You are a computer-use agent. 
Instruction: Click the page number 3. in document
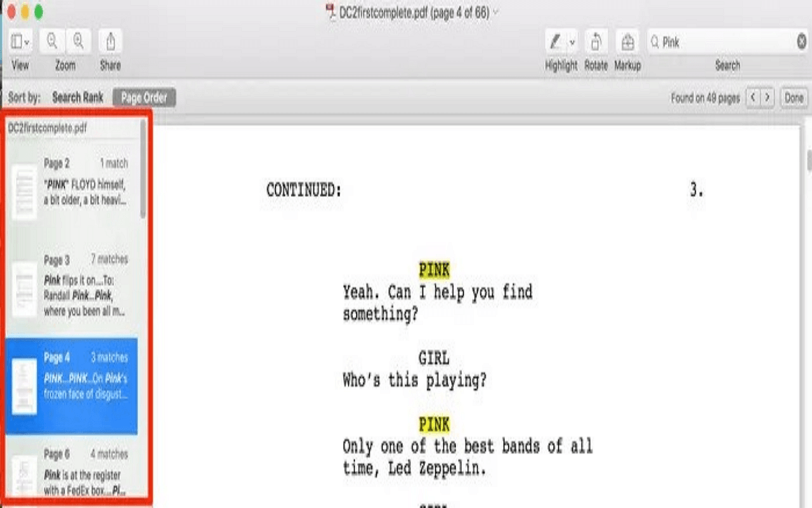pyautogui.click(x=697, y=190)
